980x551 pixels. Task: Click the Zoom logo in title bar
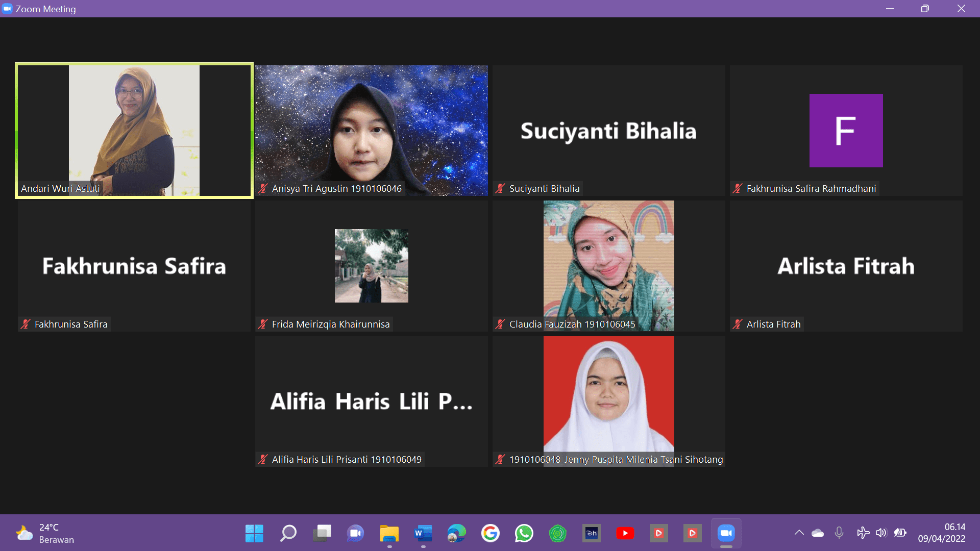click(7, 9)
